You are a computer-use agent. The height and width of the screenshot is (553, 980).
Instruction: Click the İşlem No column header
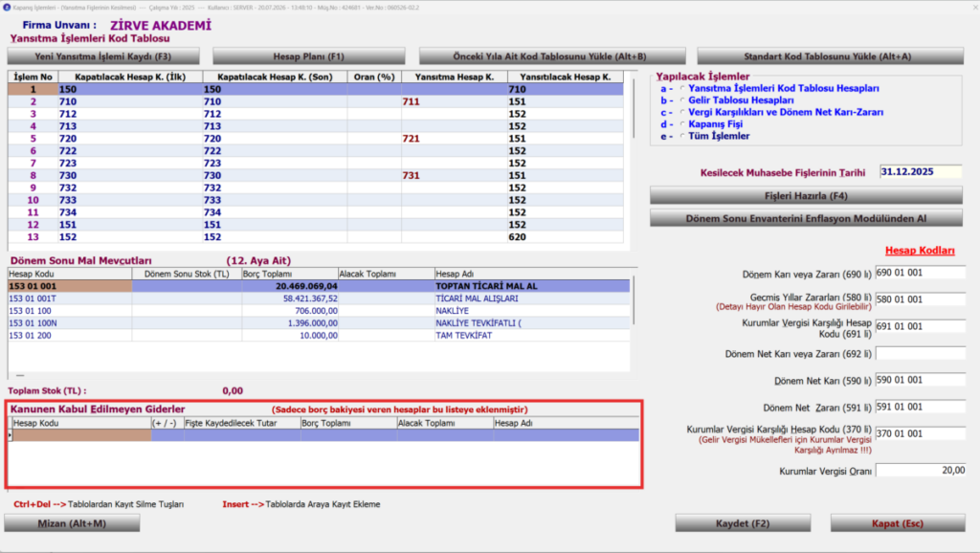tap(33, 77)
